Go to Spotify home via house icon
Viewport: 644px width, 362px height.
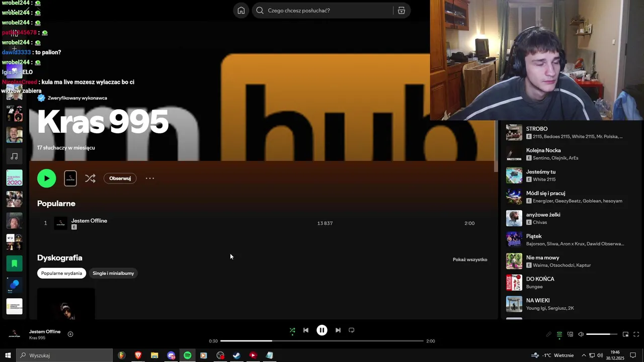tap(241, 11)
